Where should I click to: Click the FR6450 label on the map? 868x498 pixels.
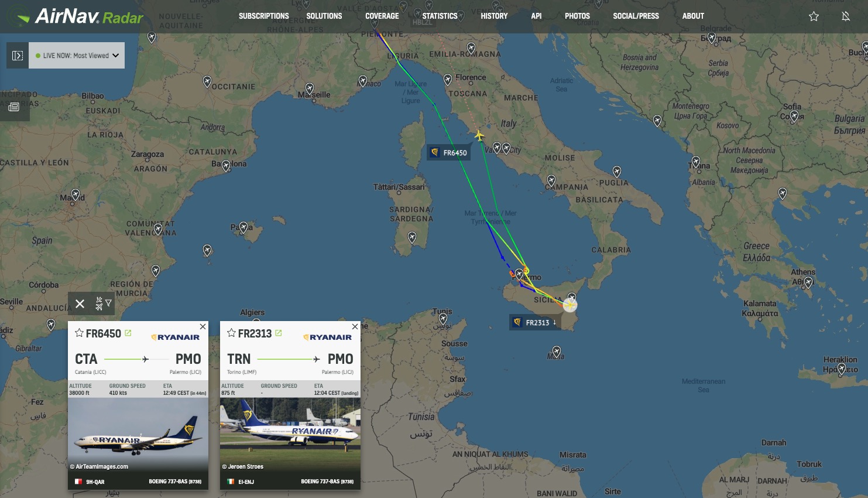tap(448, 153)
